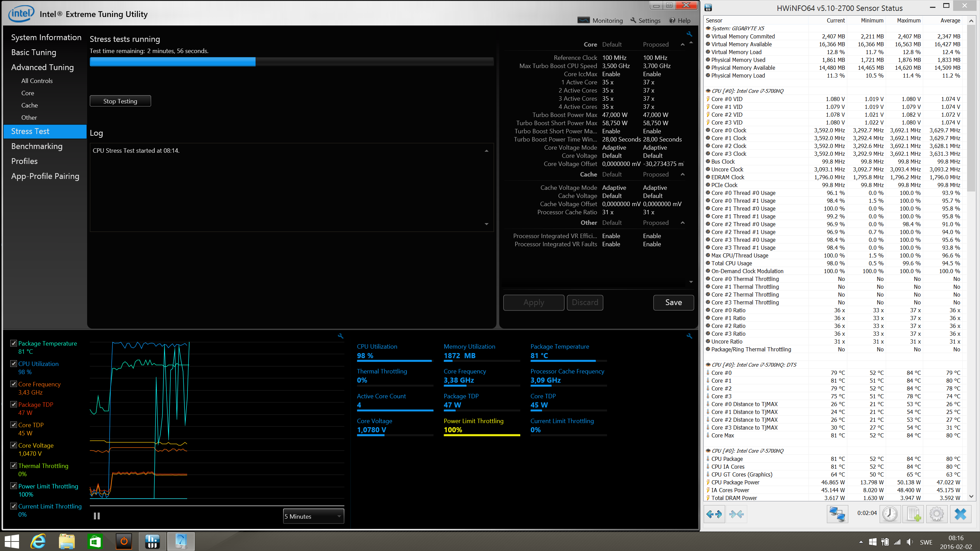
Task: Close sensors with the blue X icon
Action: [960, 514]
